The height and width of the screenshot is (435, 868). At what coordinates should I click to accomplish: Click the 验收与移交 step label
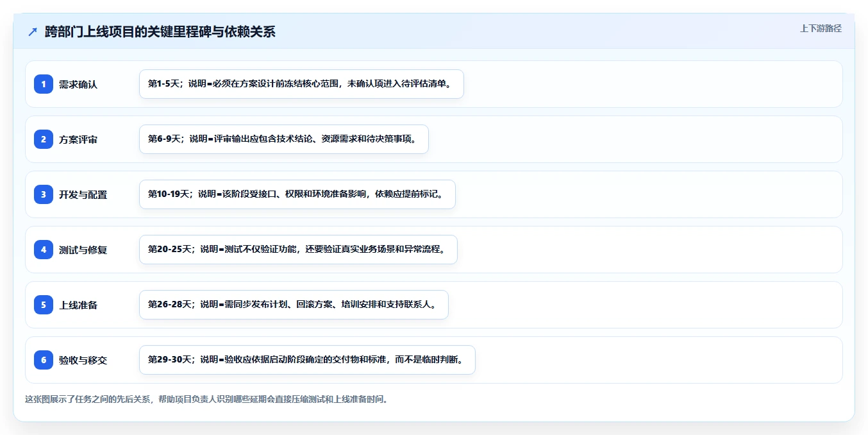(x=83, y=360)
